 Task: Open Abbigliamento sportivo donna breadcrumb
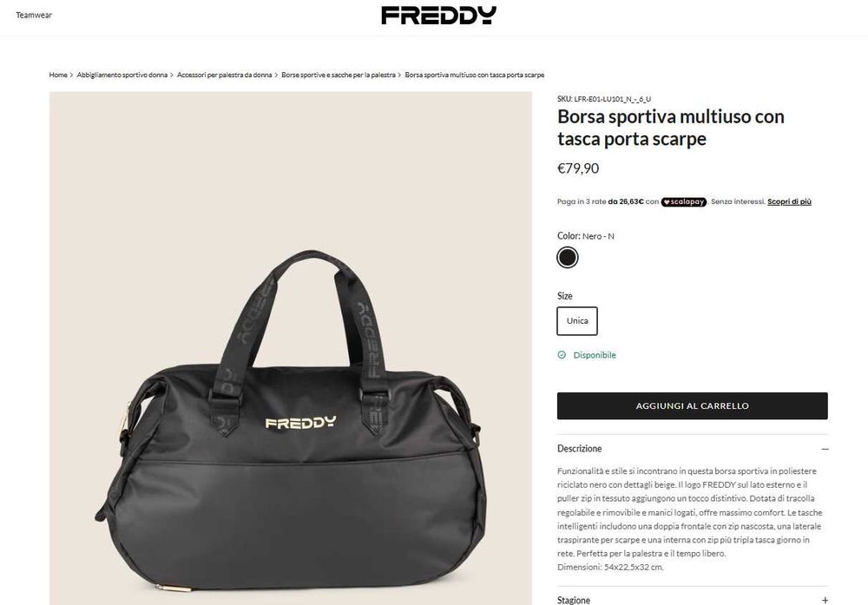tap(122, 75)
